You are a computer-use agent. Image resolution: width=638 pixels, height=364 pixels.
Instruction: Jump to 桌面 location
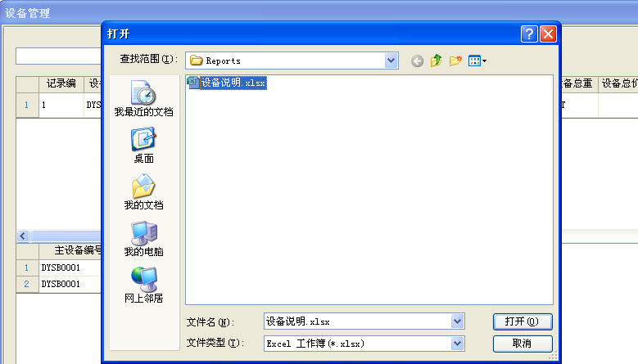pyautogui.click(x=143, y=146)
